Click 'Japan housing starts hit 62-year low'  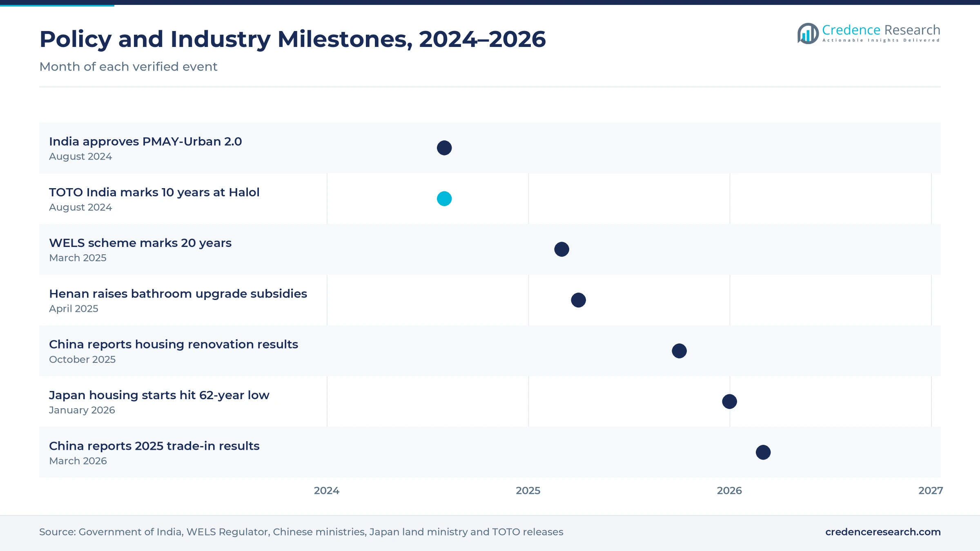159,395
